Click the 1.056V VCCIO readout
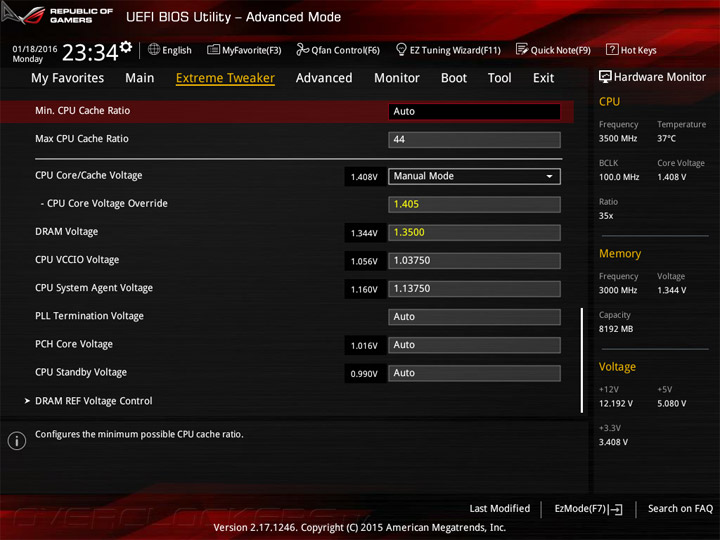This screenshot has width=720, height=540. pos(365,261)
